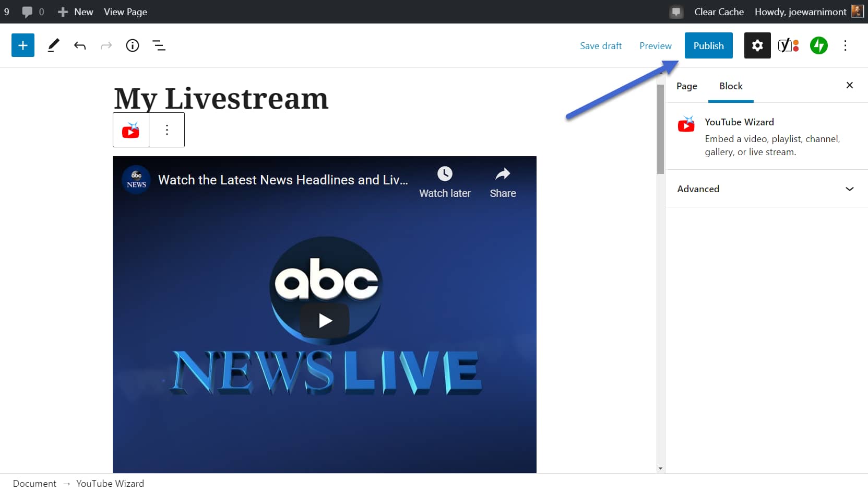This screenshot has height=491, width=868.
Task: Click YouTube Wizard in the breadcrumb
Action: (110, 483)
